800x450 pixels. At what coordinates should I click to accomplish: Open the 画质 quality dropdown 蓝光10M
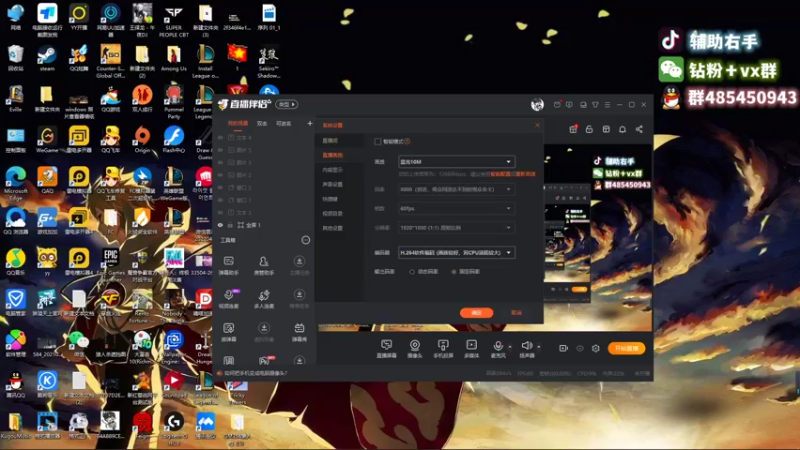click(x=456, y=162)
